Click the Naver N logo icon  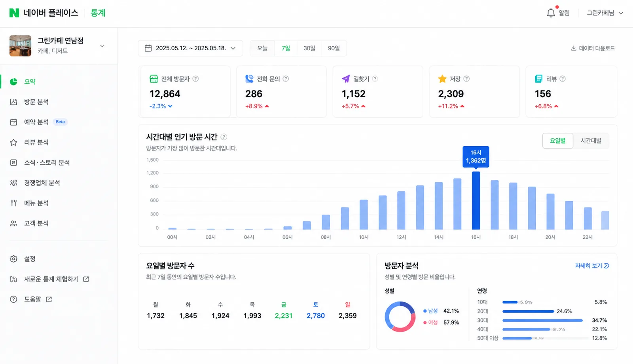[14, 13]
